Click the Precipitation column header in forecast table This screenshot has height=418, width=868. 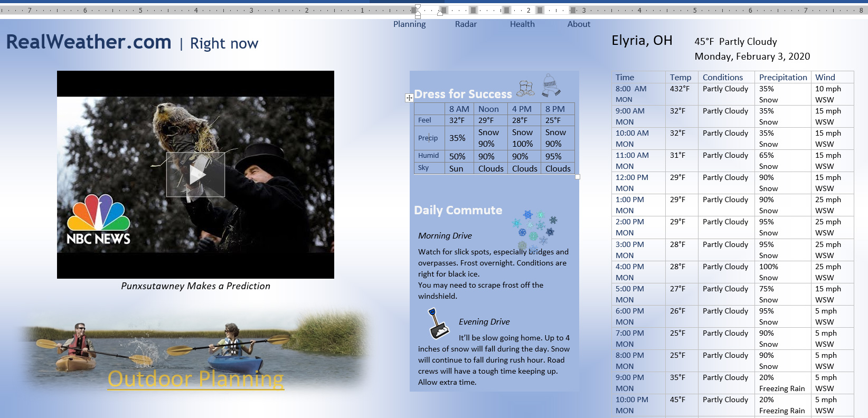click(x=783, y=77)
